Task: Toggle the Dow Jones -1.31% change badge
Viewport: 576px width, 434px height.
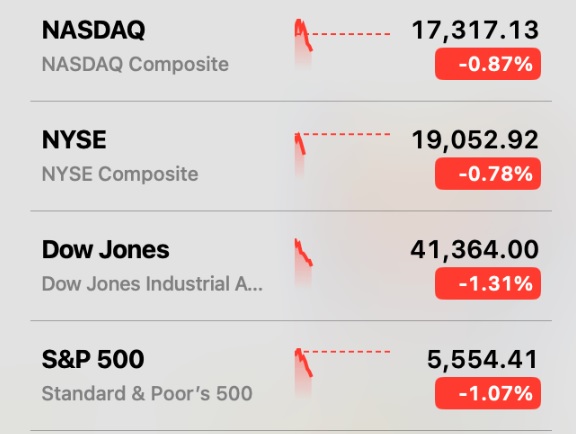Action: [488, 283]
